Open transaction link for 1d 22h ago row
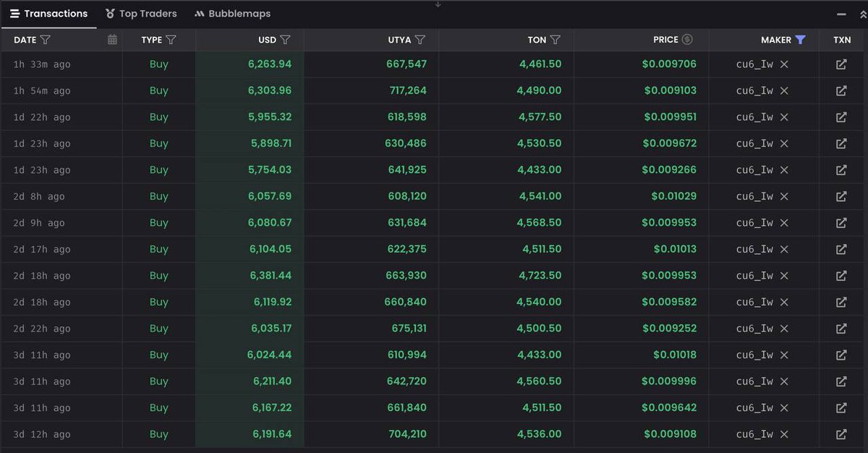868x453 pixels. click(x=841, y=117)
